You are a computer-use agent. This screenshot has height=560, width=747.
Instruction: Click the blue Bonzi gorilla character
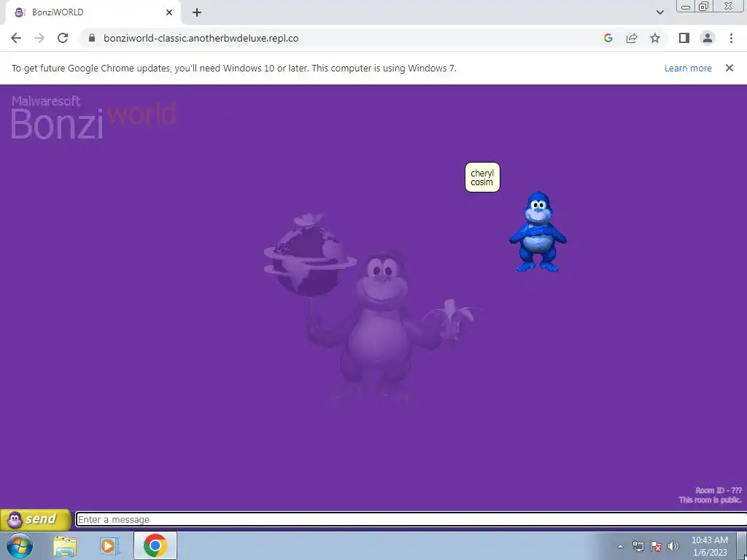click(x=538, y=232)
